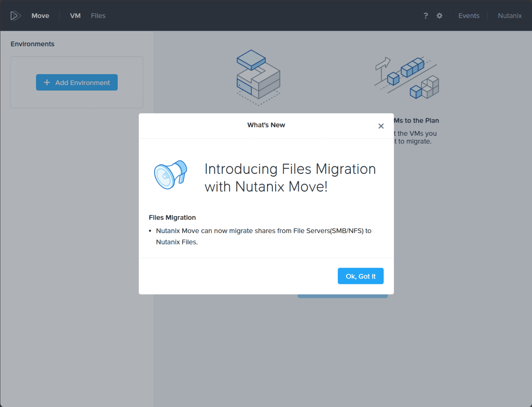Click the SMB/NFS migration bullet text
This screenshot has height=407, width=532.
click(x=264, y=236)
